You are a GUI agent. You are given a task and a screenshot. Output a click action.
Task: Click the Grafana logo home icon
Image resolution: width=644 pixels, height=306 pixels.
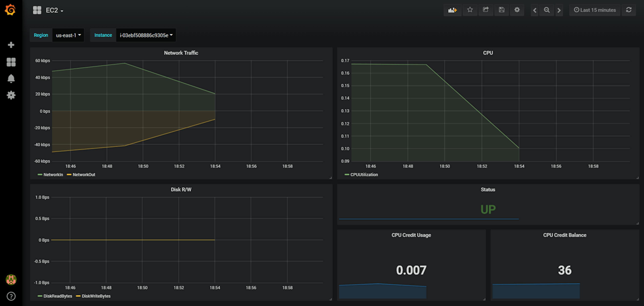[11, 10]
